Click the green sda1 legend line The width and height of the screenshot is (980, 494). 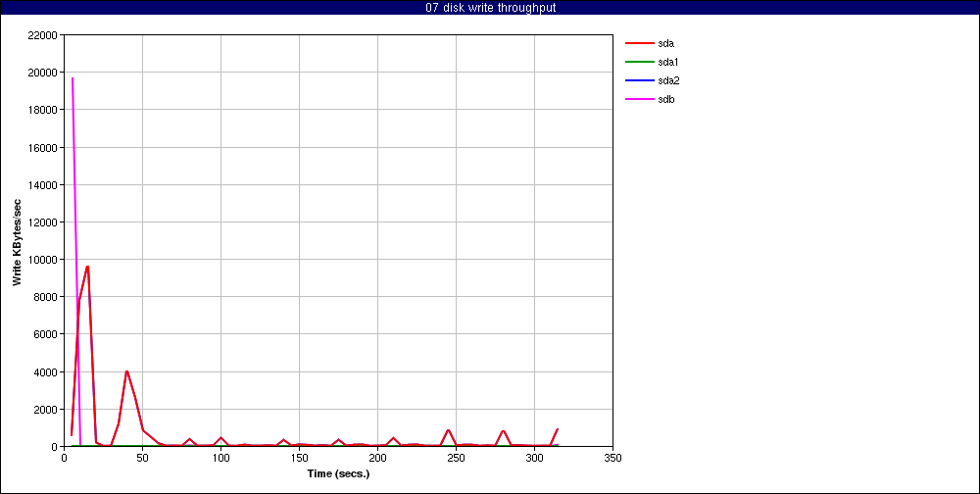pos(639,62)
